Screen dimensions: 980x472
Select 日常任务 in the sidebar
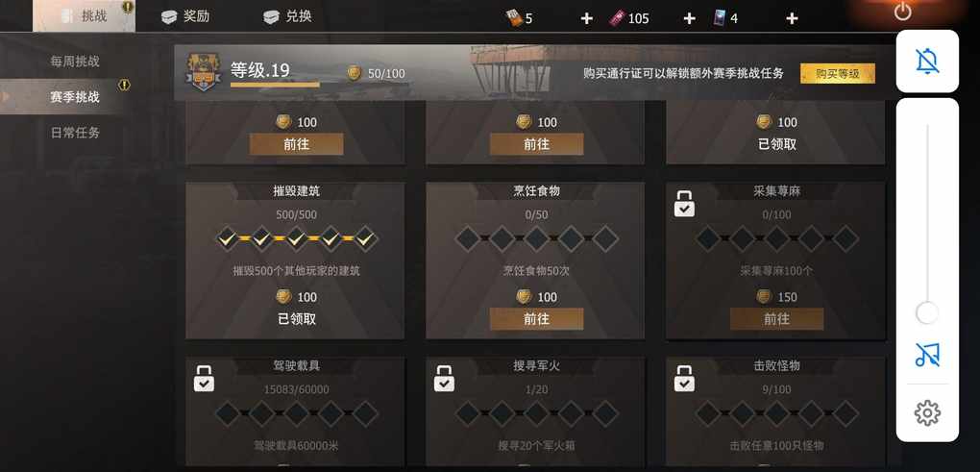pyautogui.click(x=75, y=133)
